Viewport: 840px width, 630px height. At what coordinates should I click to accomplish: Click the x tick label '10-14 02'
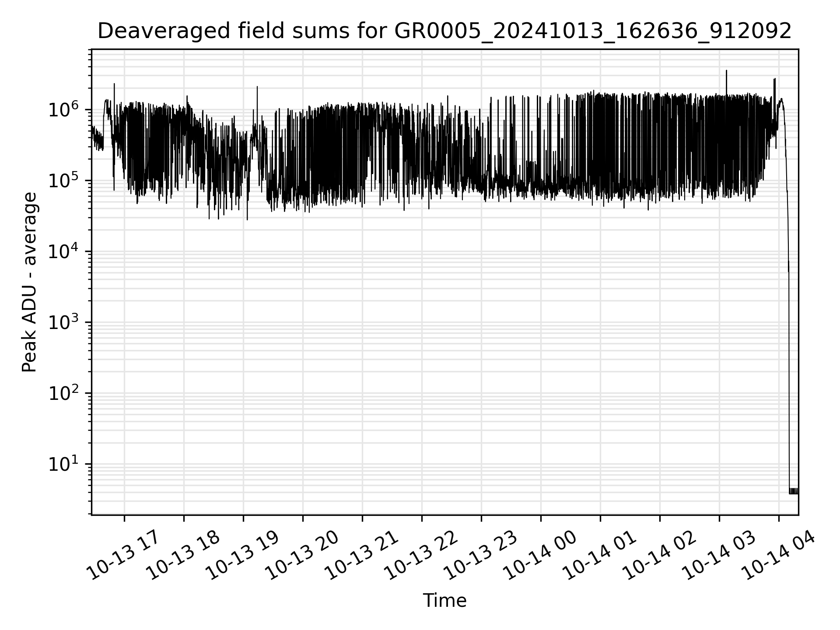tap(659, 555)
